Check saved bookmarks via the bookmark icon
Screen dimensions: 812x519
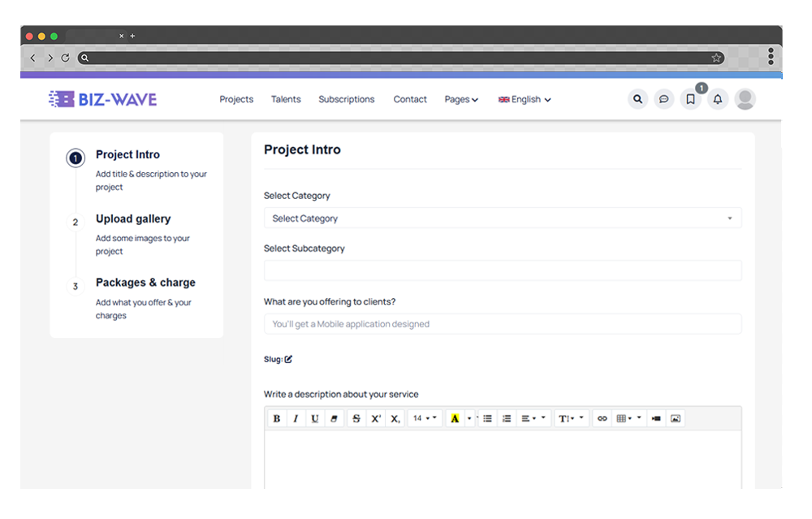[x=691, y=98]
